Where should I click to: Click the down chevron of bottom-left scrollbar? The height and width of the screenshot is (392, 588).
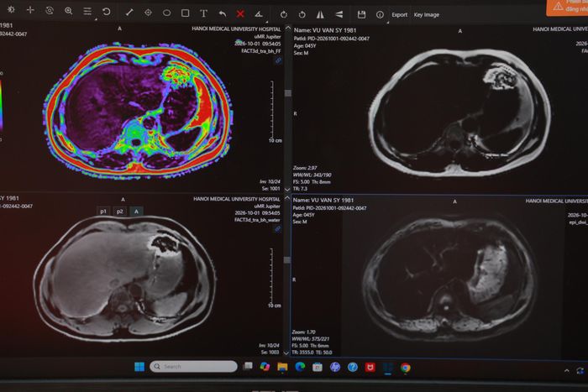click(287, 353)
